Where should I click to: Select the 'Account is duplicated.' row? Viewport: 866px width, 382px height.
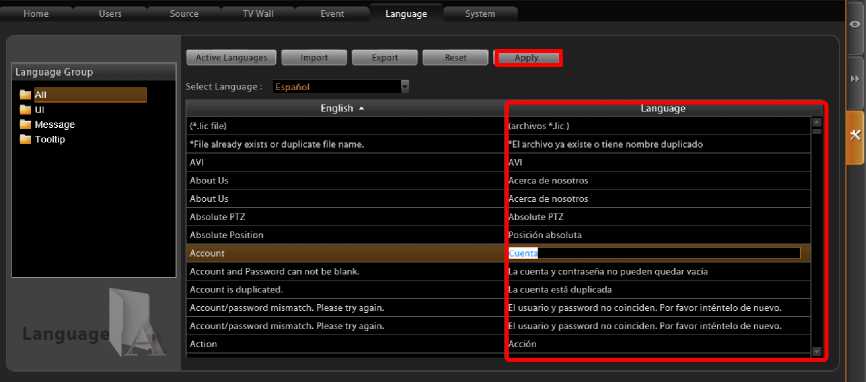[345, 289]
